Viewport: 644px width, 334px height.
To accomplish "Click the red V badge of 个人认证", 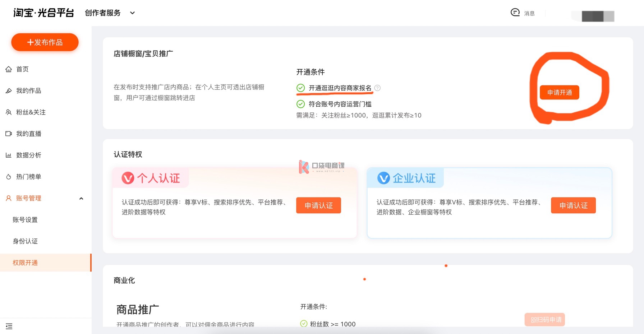I will pos(128,178).
